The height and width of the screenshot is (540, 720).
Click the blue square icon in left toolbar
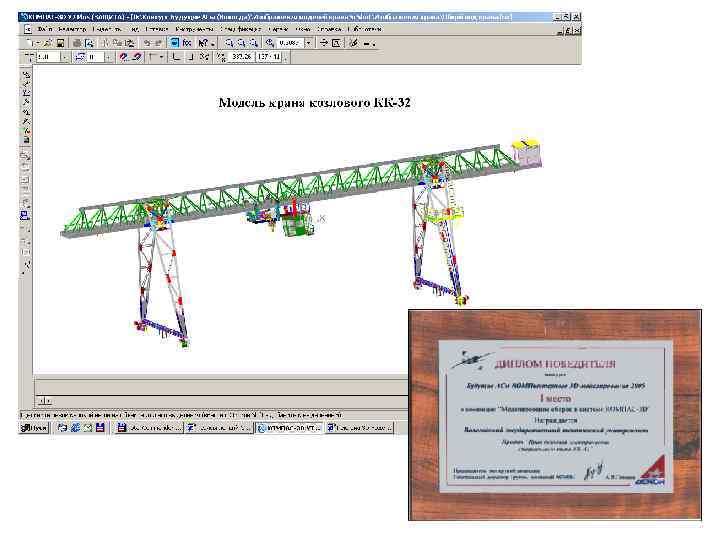click(x=25, y=215)
